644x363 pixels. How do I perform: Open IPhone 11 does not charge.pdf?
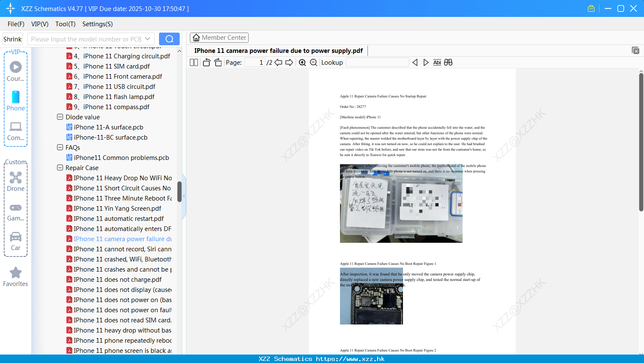tap(114, 280)
